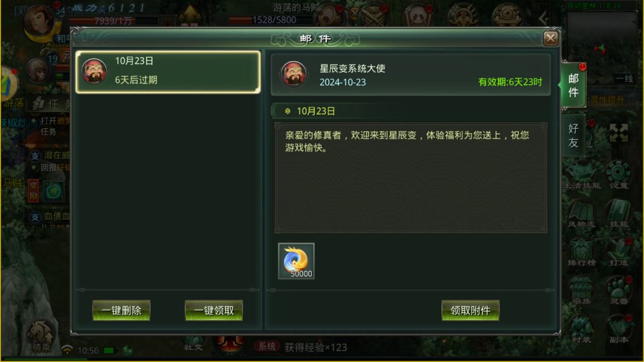Open the 灵兽 spirit beast paw icon
The image size is (644, 362).
tap(618, 290)
